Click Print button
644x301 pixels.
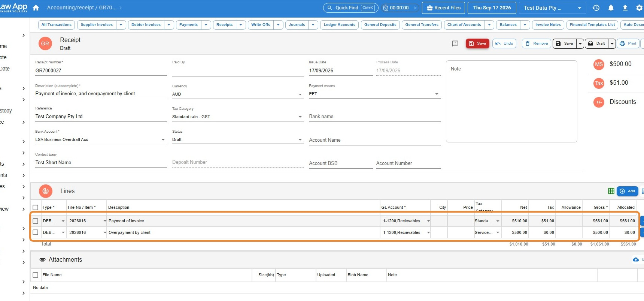coord(628,43)
